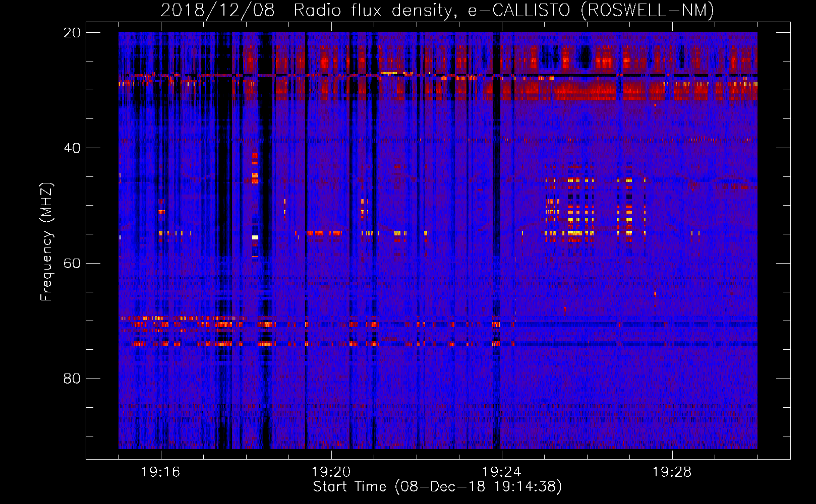Image resolution: width=816 pixels, height=504 pixels.
Task: Click the plot title 'Radio flux density, e-CALLISTO (ROSWELL-NM)'
Action: 504,10
